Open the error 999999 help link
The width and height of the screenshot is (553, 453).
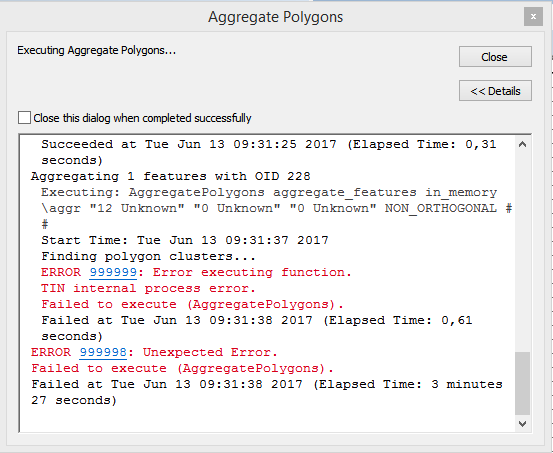click(x=113, y=272)
